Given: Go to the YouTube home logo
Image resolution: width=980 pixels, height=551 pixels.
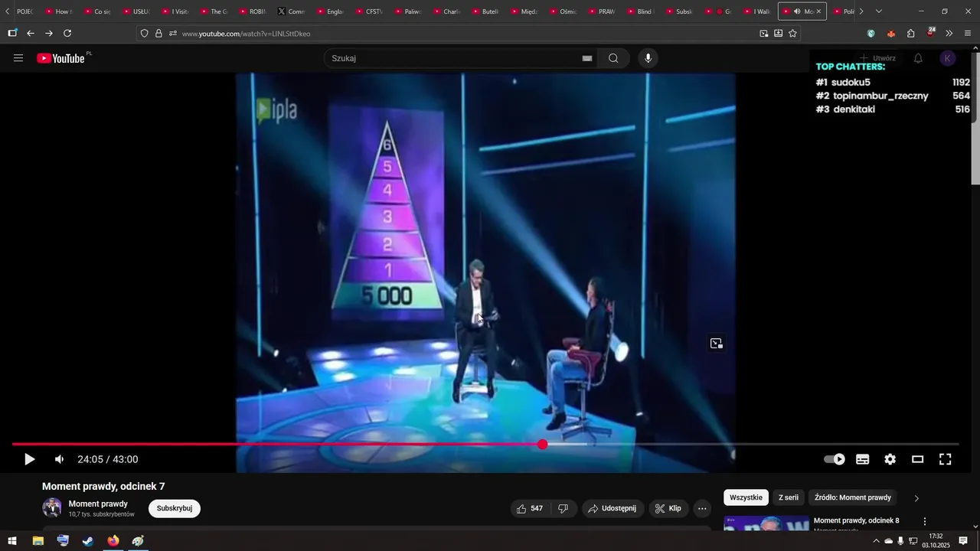Looking at the screenshot, I should (61, 58).
